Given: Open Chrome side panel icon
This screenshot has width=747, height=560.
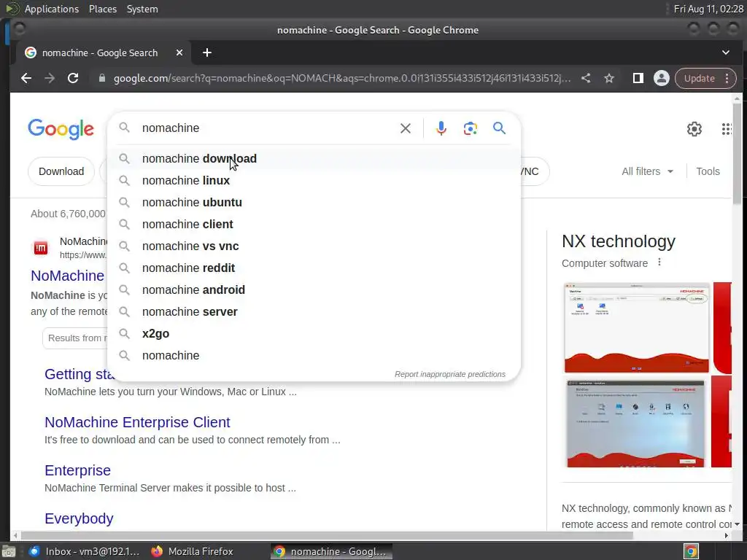Looking at the screenshot, I should click(x=638, y=78).
